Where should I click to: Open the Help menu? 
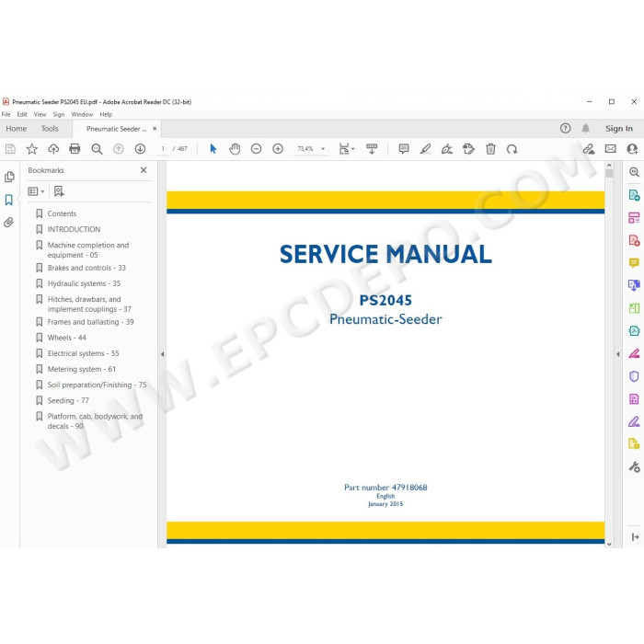[106, 114]
